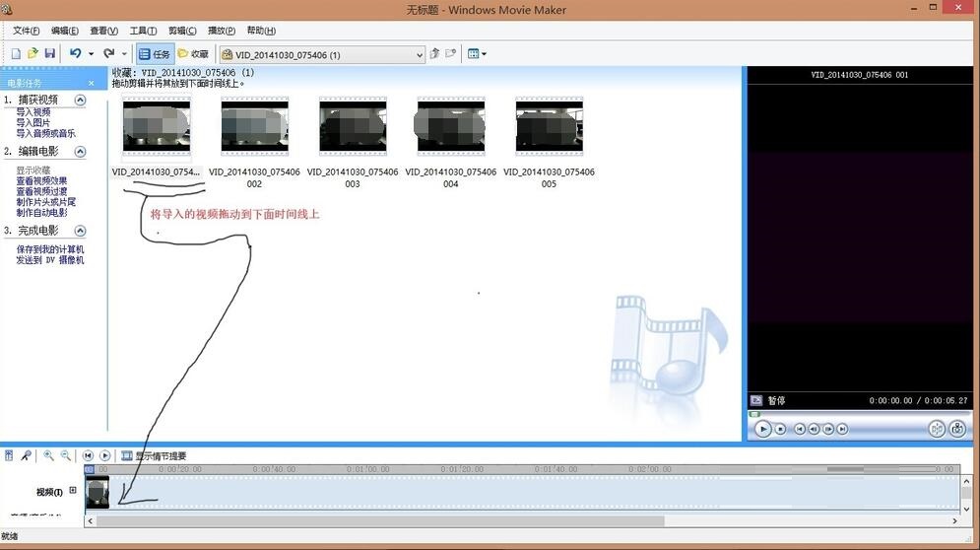Stop the preview playback
980x550 pixels.
[781, 429]
